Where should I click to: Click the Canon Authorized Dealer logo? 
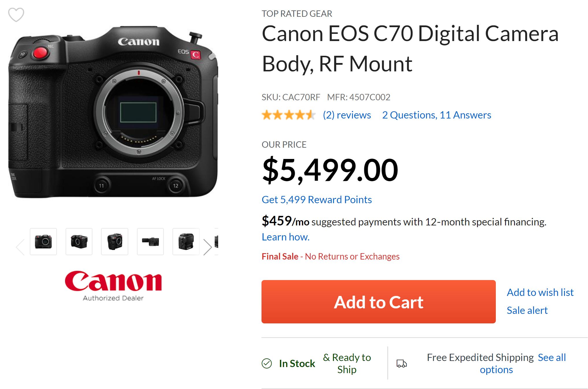click(x=113, y=286)
